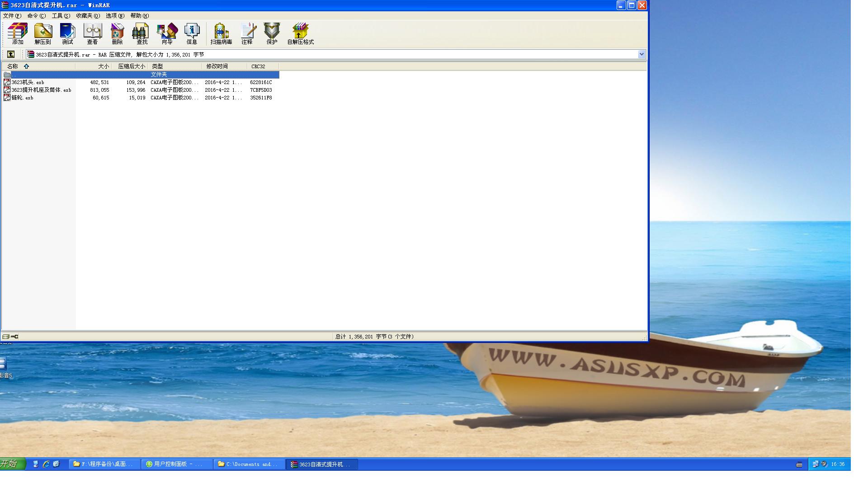Click the Extract To (解压到) icon

point(42,34)
